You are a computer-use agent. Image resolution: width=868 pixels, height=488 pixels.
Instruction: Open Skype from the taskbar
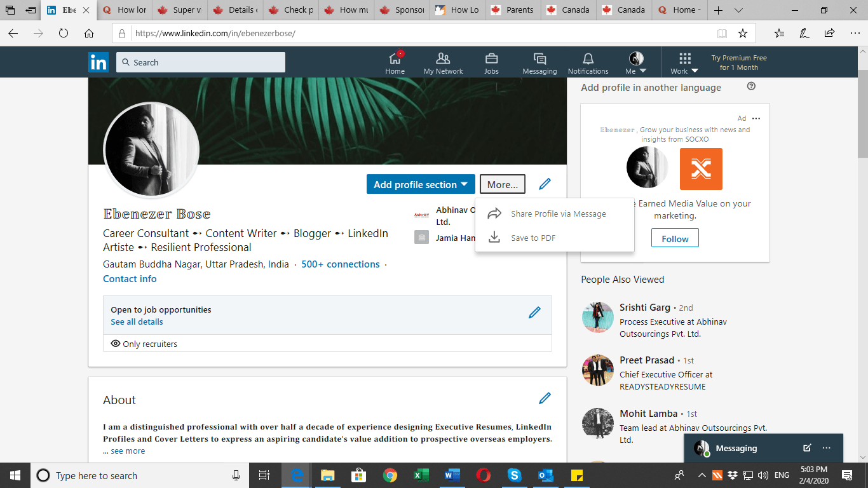coord(514,475)
